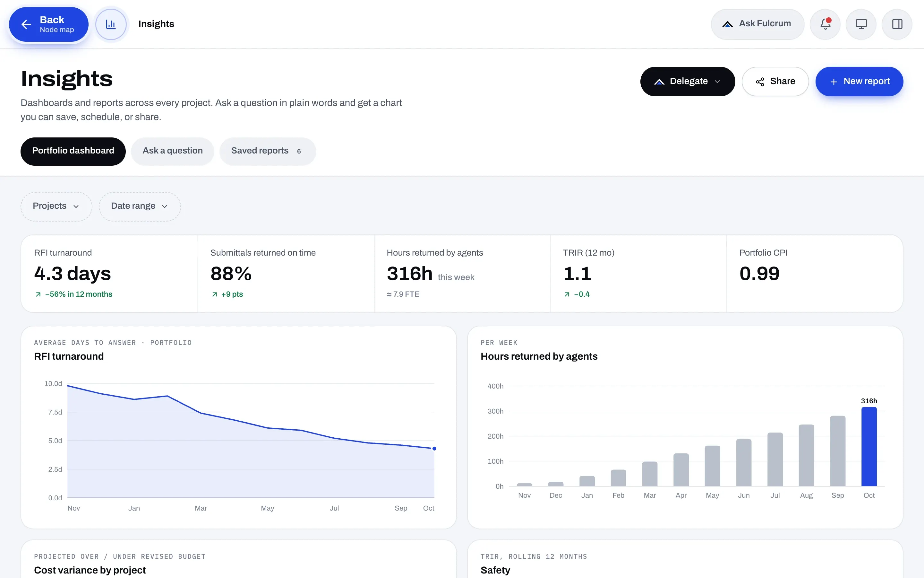Click the TRIR 1.1 value
Screen dimensions: 924x578
tap(577, 274)
